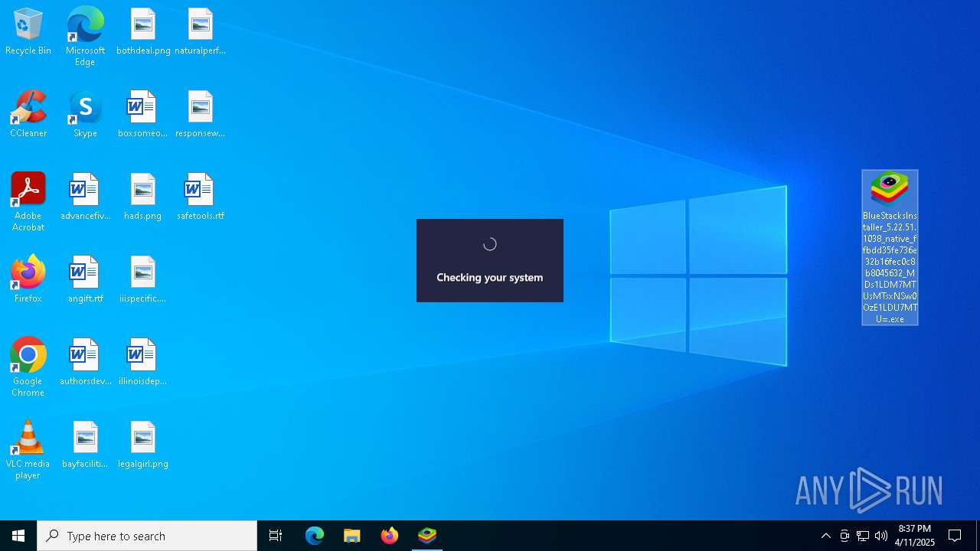Open Microsoft Edge from the taskbar

tap(315, 536)
